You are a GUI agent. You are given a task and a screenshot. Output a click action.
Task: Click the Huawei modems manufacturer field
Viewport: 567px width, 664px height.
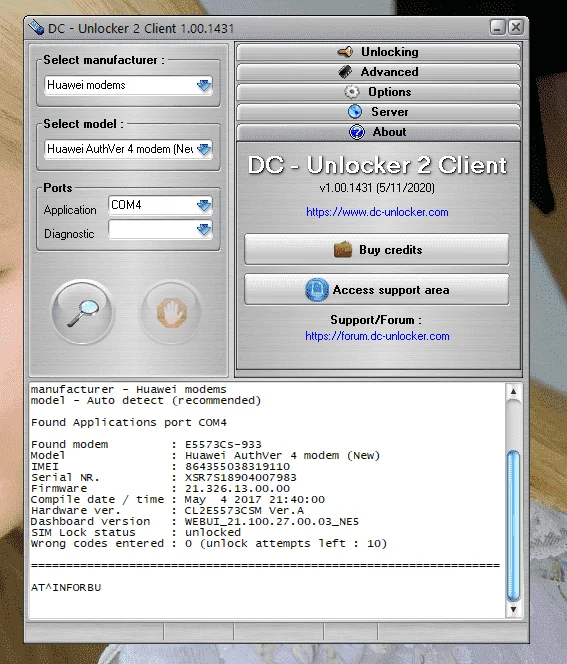[128, 85]
